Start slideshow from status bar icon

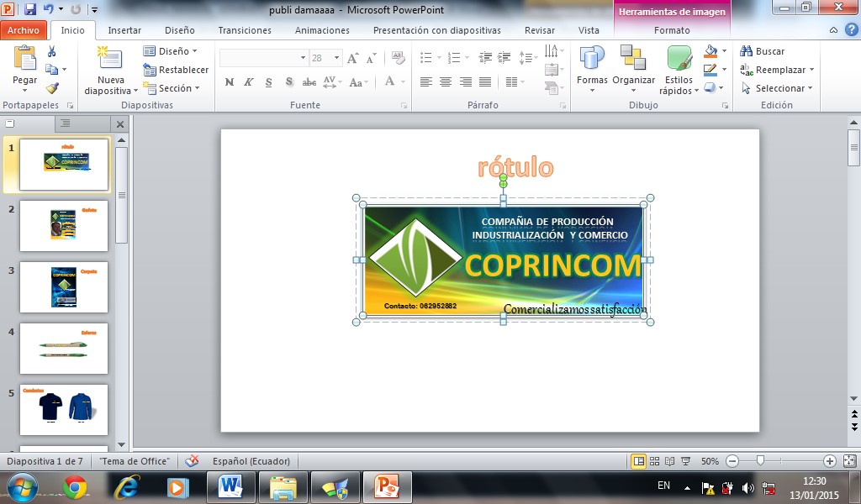click(x=685, y=461)
